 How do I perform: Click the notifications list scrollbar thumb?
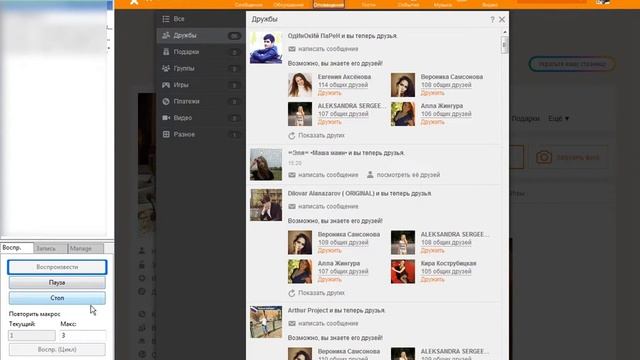tap(505, 44)
